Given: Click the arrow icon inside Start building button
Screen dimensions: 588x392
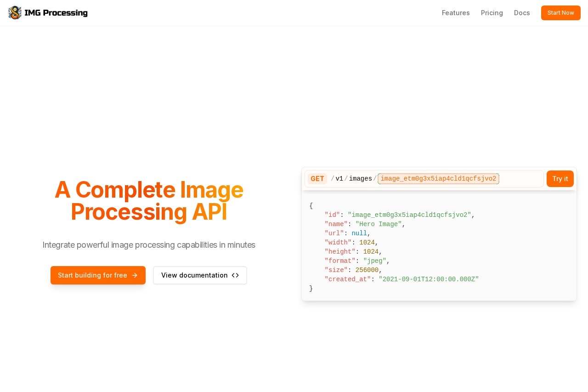Looking at the screenshot, I should tap(135, 275).
